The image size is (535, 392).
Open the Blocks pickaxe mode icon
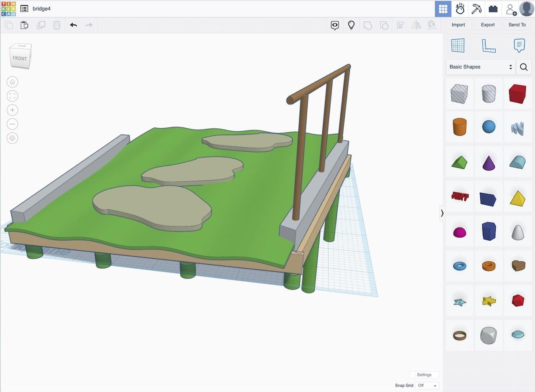tap(476, 9)
